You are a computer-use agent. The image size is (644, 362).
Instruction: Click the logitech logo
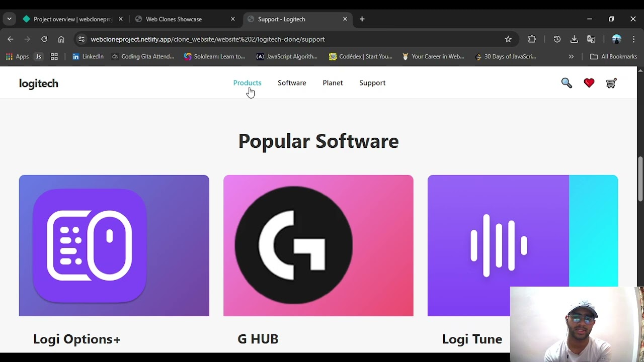click(39, 83)
